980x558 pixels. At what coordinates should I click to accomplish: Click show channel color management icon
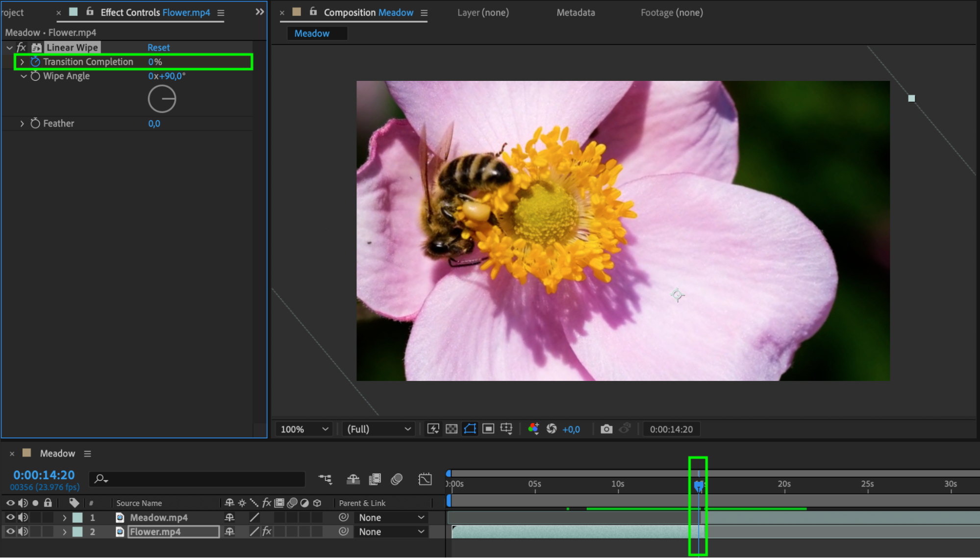[533, 429]
